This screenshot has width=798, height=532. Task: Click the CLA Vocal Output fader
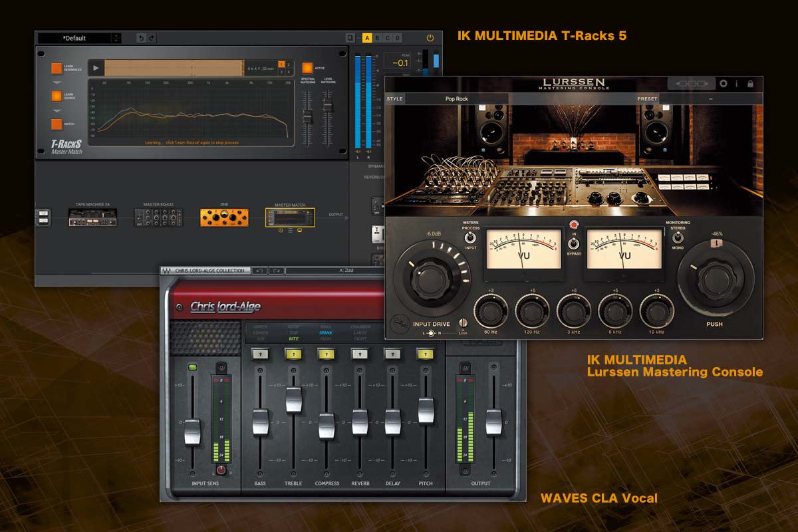[x=493, y=422]
